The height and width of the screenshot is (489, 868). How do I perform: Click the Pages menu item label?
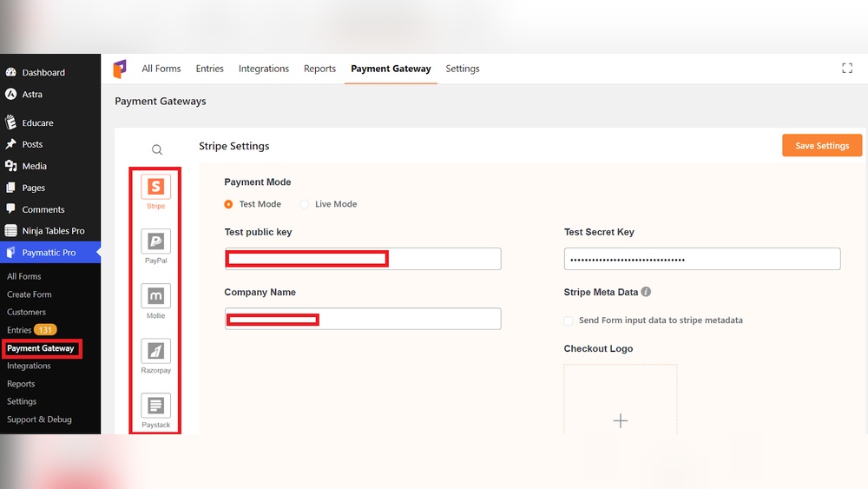33,188
